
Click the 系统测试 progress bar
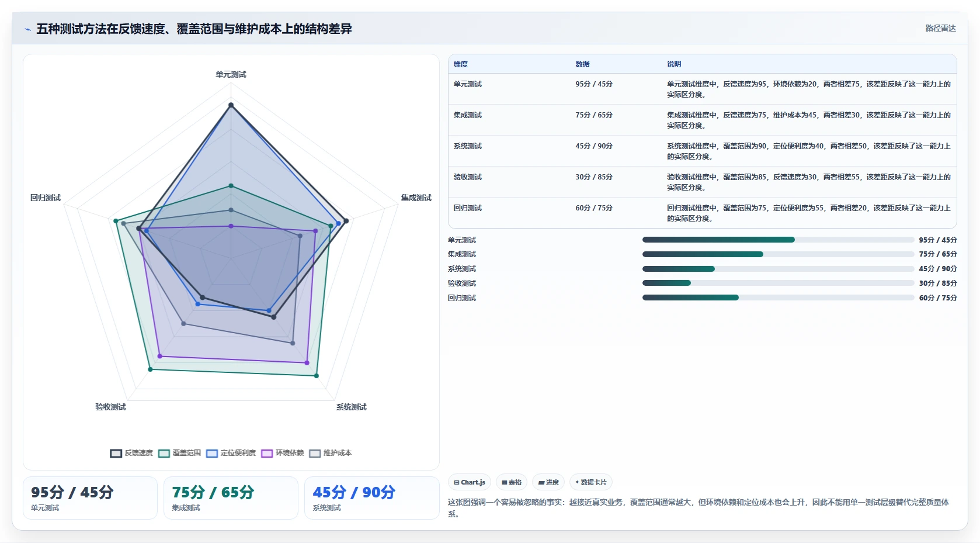click(x=778, y=269)
